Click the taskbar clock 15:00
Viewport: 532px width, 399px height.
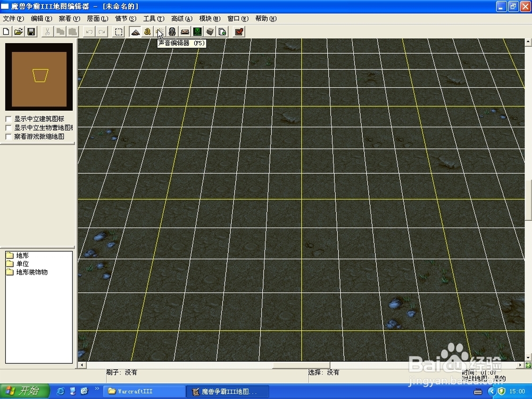coord(518,392)
